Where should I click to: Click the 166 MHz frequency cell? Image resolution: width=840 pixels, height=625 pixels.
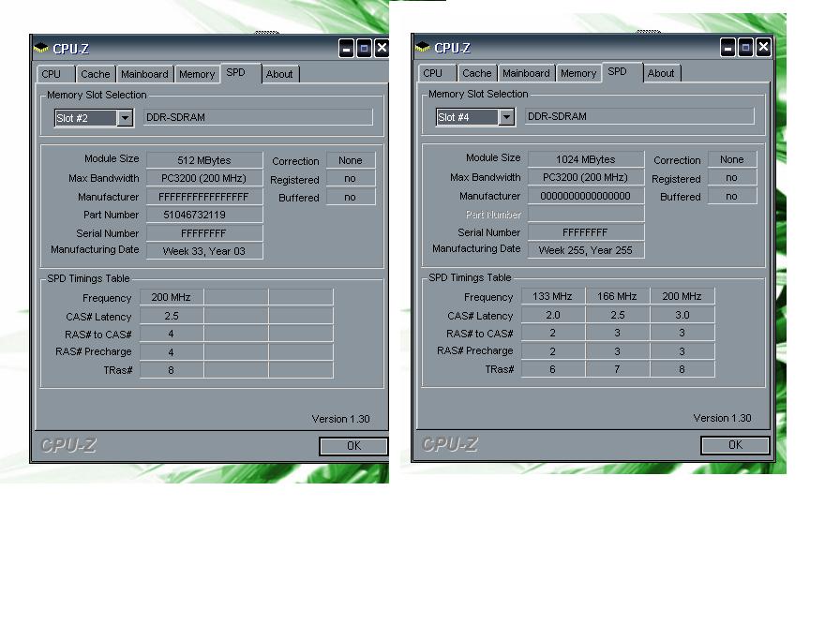[617, 296]
